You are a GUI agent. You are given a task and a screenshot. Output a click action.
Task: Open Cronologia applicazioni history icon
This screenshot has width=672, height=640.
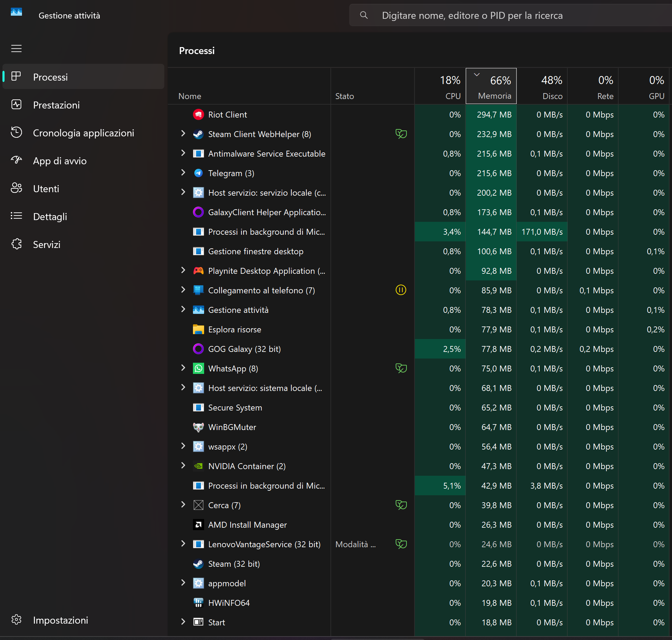16,133
